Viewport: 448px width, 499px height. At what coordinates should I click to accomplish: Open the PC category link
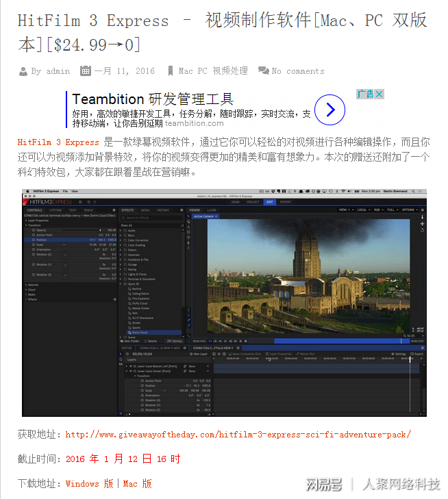[x=203, y=71]
